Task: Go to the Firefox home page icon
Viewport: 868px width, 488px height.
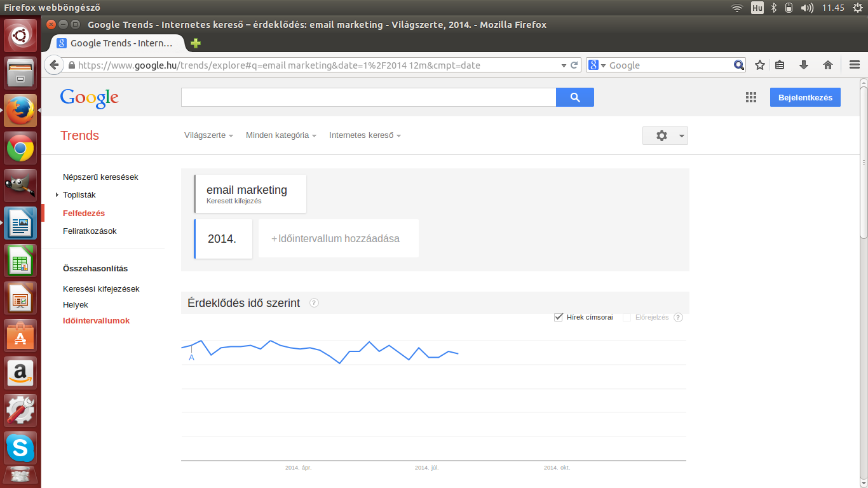Action: 827,65
